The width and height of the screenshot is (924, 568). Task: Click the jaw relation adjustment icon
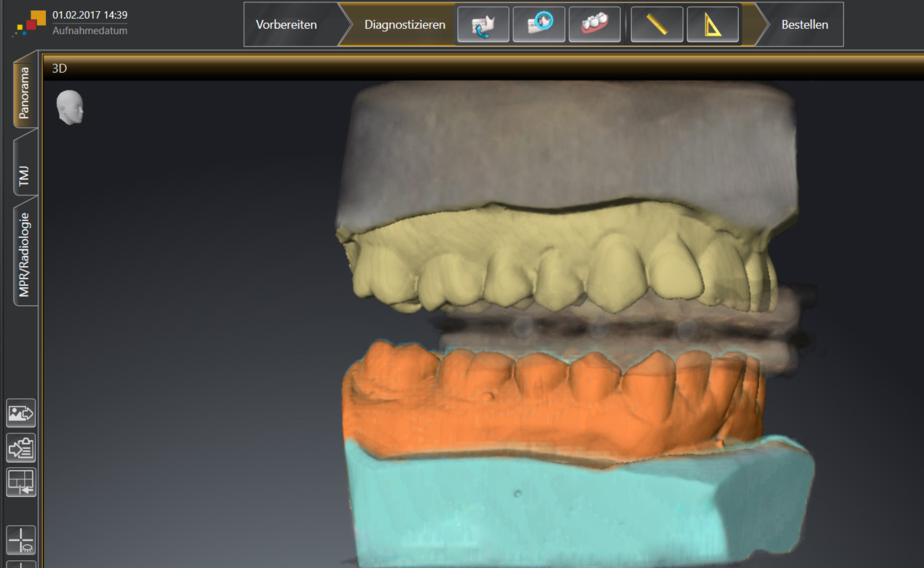coord(483,24)
